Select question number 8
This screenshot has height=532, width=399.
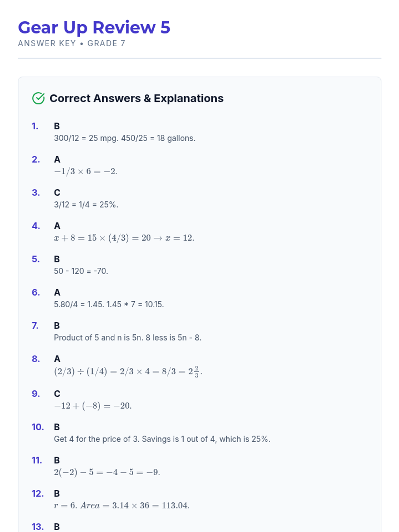pyautogui.click(x=36, y=359)
